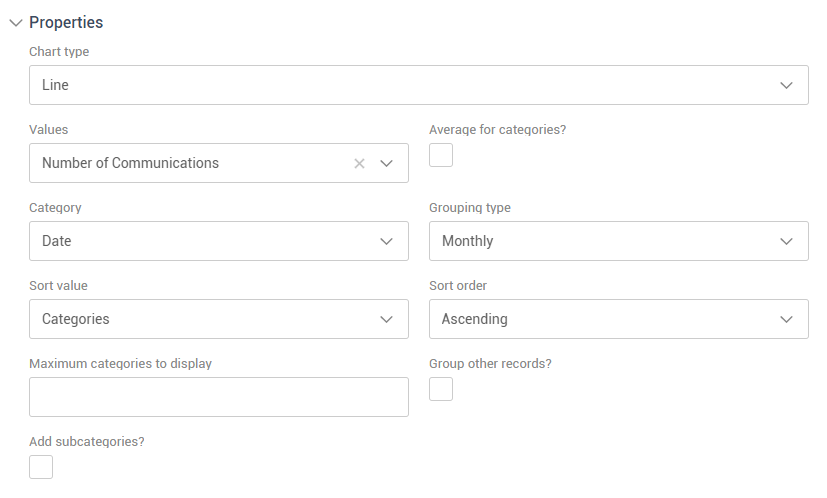Image resolution: width=827 pixels, height=498 pixels.
Task: Open the Categories sort value field
Action: pos(200,319)
